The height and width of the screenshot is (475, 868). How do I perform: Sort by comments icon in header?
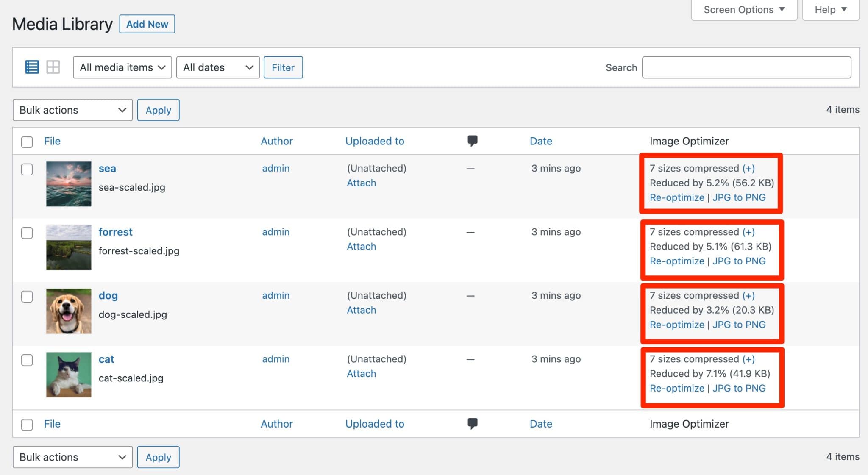coord(472,141)
